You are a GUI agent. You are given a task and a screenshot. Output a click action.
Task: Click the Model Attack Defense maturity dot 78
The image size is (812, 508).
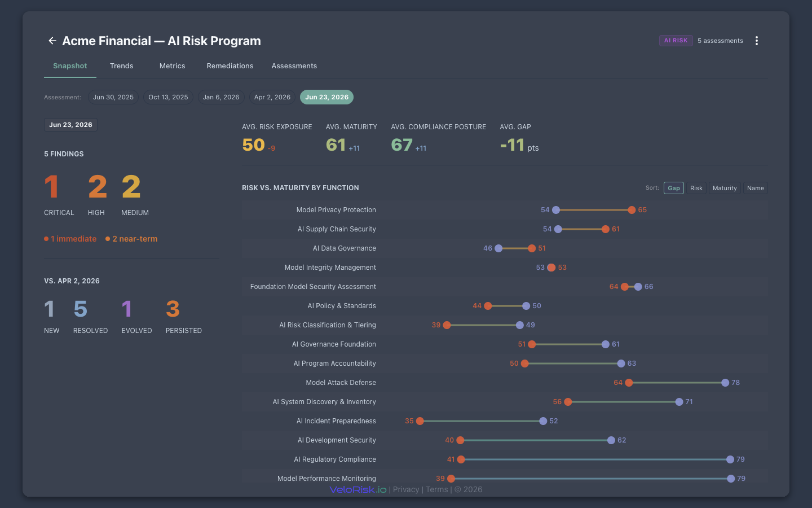pos(725,383)
